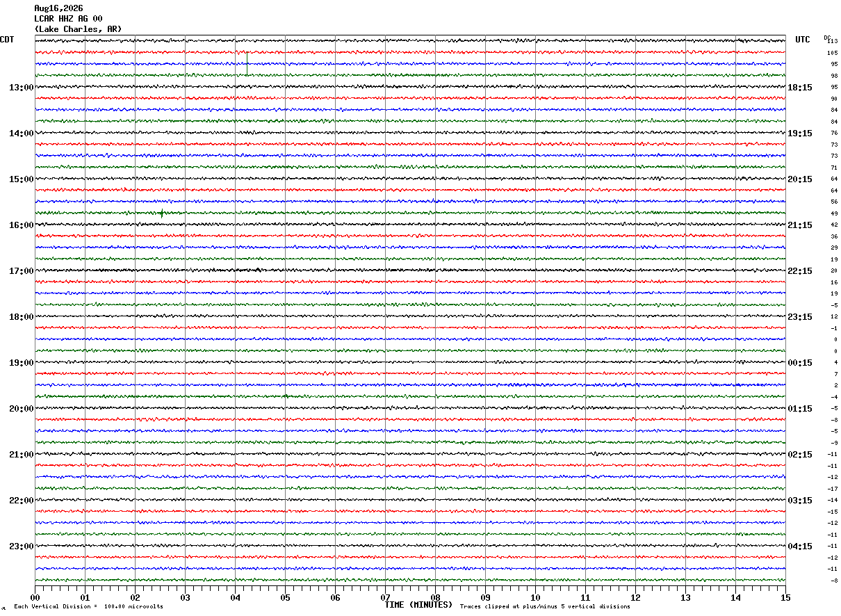Click the TIME (MINUTES) axis title
This screenshot has width=841, height=616.
[x=418, y=605]
